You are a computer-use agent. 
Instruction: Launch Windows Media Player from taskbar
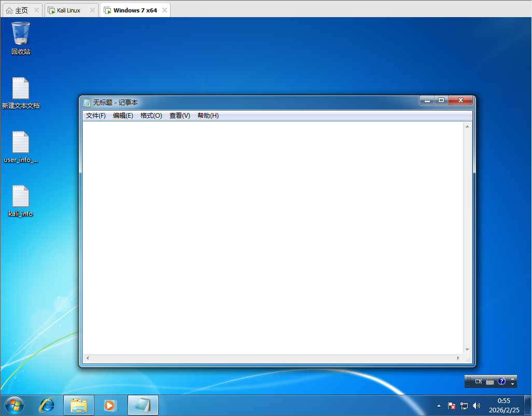click(109, 405)
